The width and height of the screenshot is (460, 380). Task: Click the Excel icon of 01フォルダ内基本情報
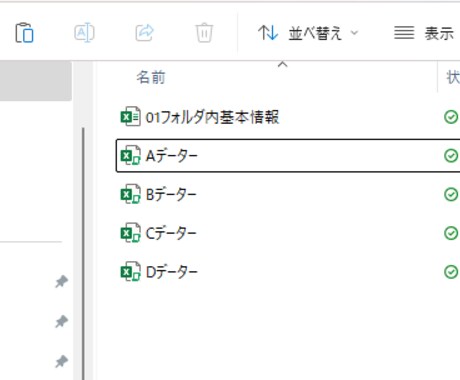[130, 117]
